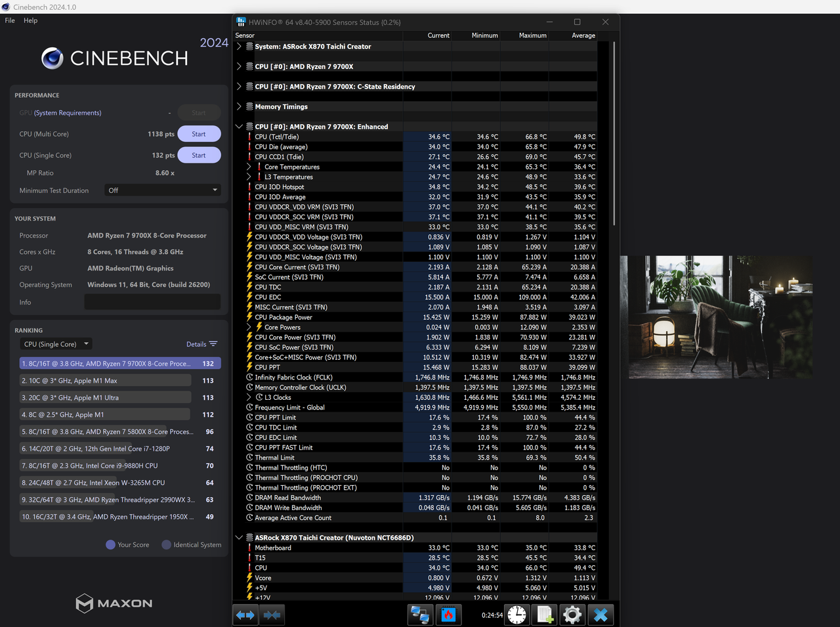840x627 pixels.
Task: Collapse the CPU [#0]: AMD Ryzen 7 9700X: Enhanced group
Action: click(x=239, y=127)
